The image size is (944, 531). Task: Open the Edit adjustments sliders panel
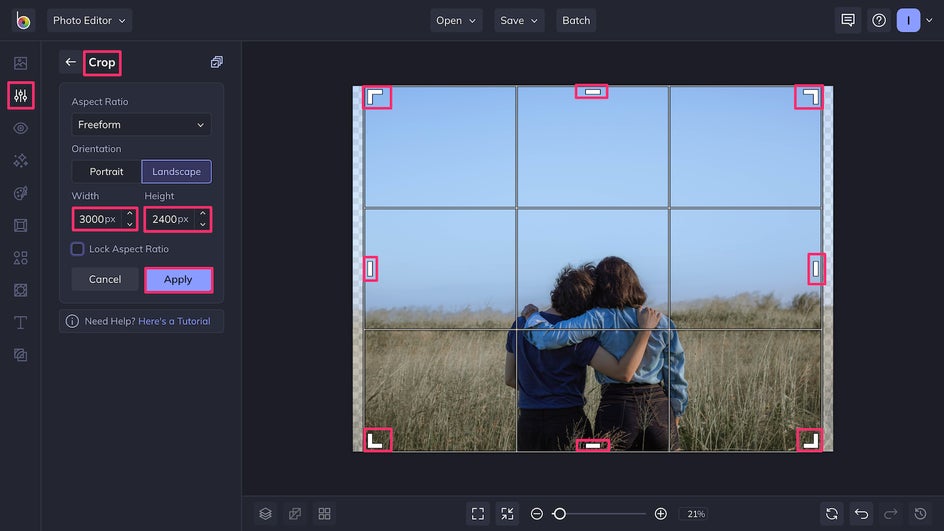(x=20, y=96)
